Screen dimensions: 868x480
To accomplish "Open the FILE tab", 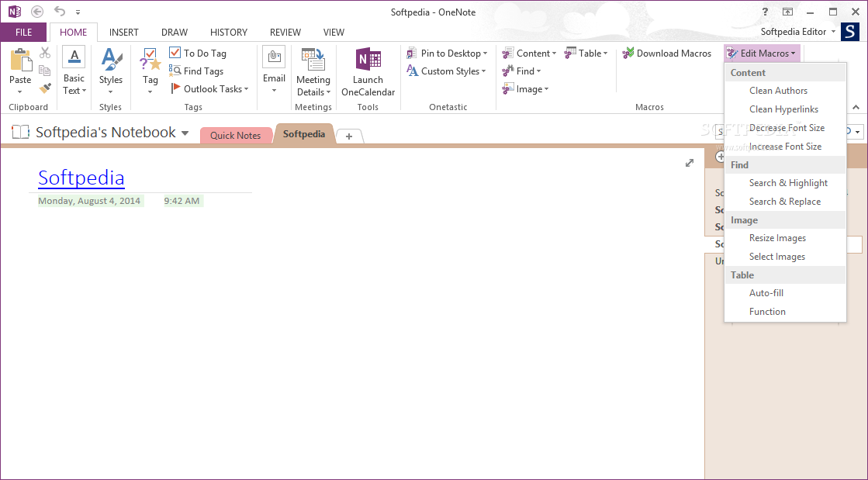I will click(23, 32).
